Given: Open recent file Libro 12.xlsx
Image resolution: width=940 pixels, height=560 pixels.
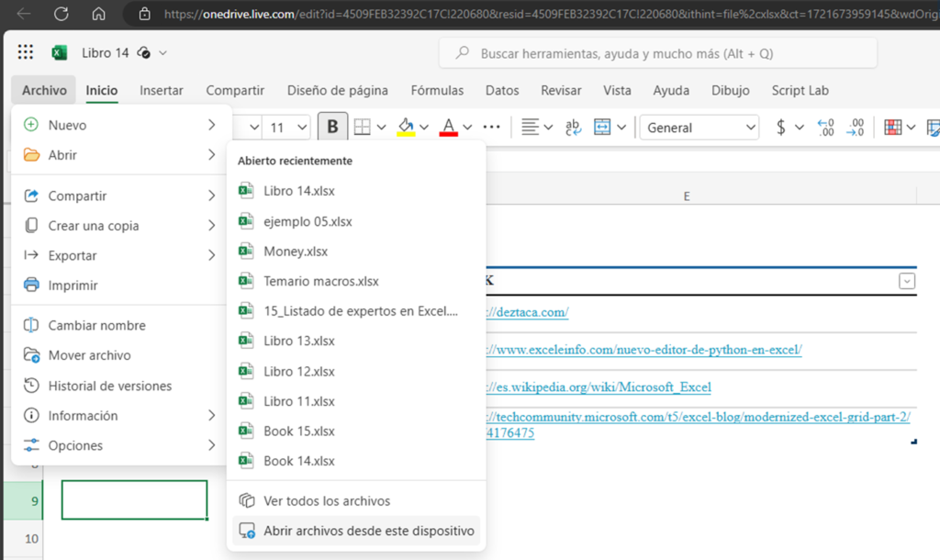Looking at the screenshot, I should point(356,371).
